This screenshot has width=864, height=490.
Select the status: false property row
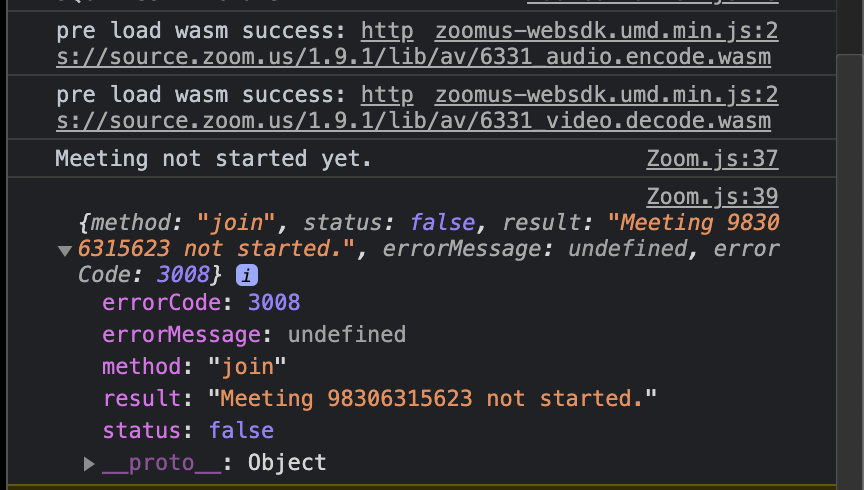188,430
